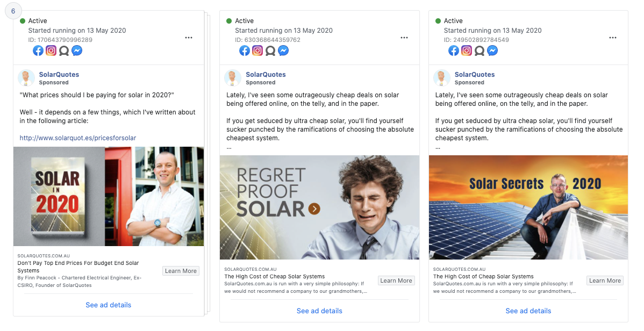Open options menu for ad 249502892784549

[x=613, y=38]
